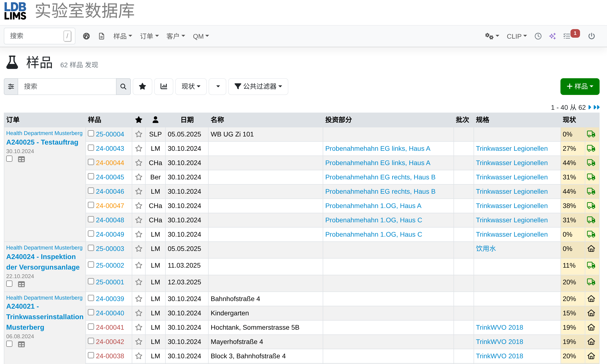Open Probenahmehahn 1.OG, Haus A link
This screenshot has height=364, width=607.
click(373, 206)
